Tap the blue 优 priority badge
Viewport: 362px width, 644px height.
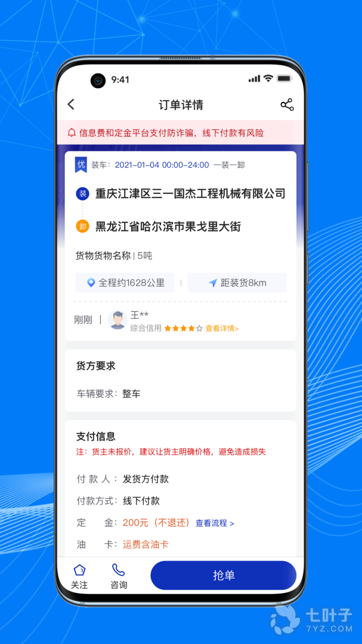(x=81, y=165)
